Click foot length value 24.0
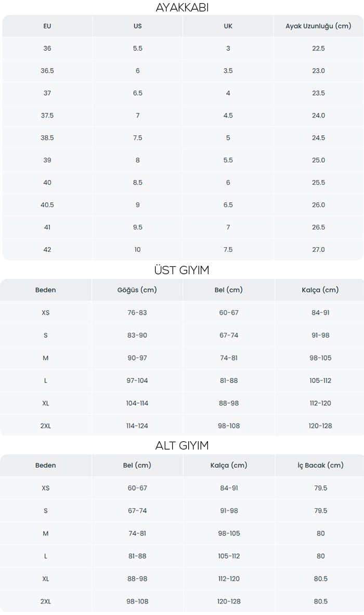This screenshot has height=615, width=364. tap(318, 116)
